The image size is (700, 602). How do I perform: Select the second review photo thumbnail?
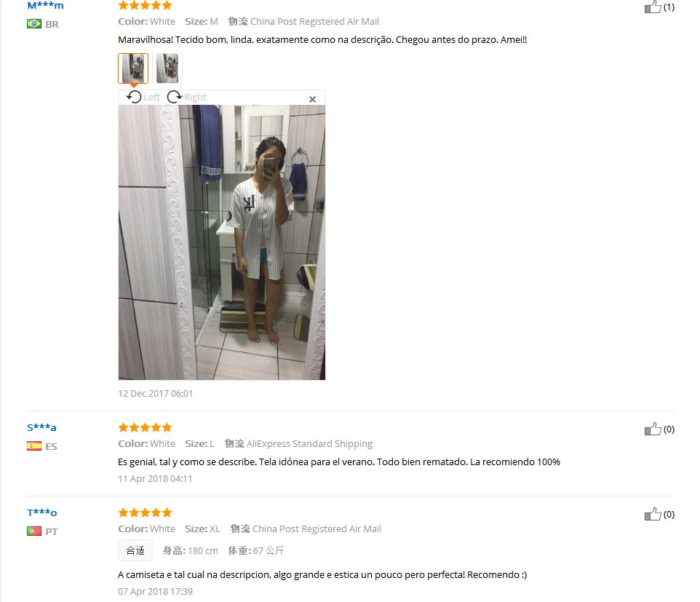167,68
